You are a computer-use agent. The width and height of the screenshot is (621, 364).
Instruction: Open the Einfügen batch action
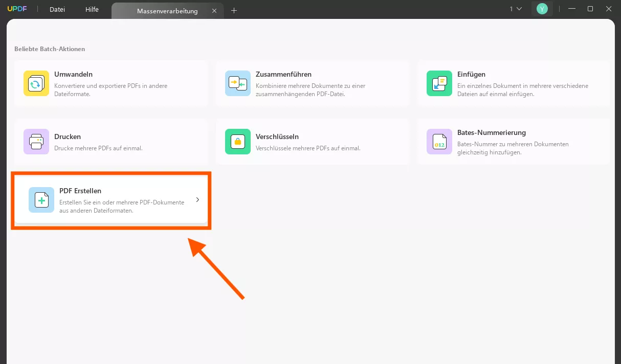coord(514,83)
